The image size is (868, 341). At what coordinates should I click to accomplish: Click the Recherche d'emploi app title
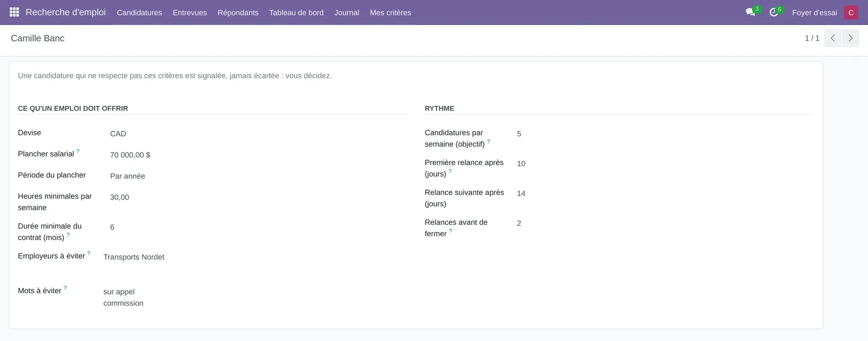pyautogui.click(x=66, y=12)
